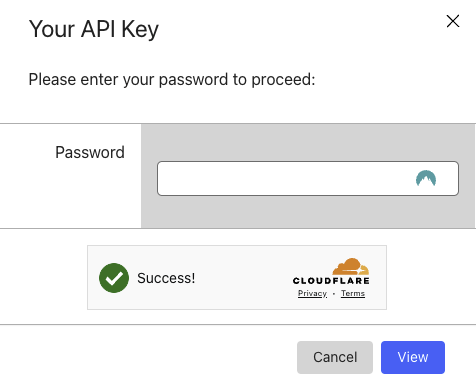Focus the Password input field
Screen dimensions: 476x389
(x=308, y=178)
